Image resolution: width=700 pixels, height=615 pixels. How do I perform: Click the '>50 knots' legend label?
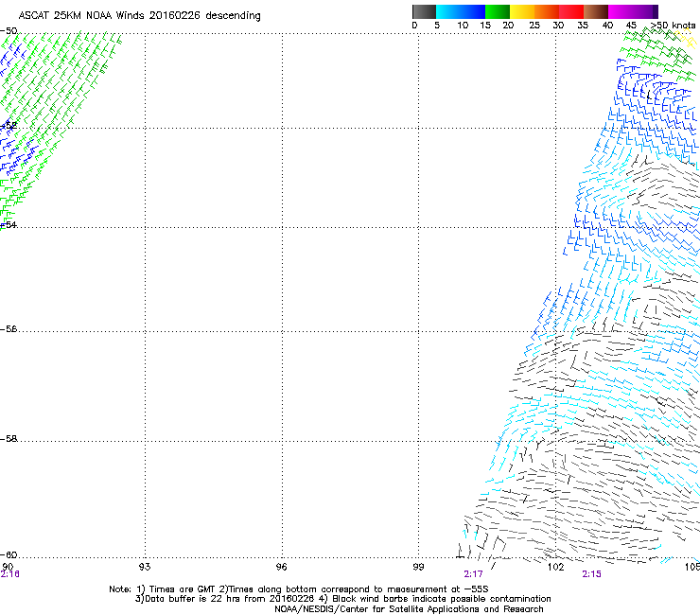[x=673, y=26]
